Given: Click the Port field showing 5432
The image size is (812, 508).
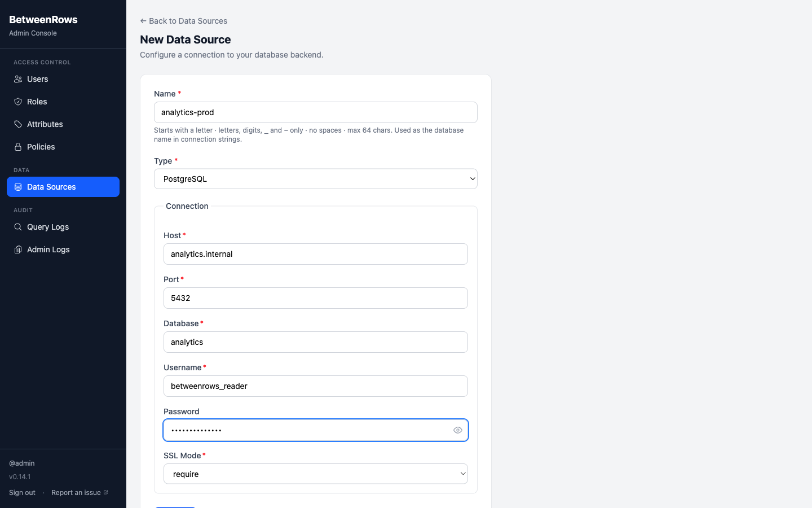Looking at the screenshot, I should [316, 298].
